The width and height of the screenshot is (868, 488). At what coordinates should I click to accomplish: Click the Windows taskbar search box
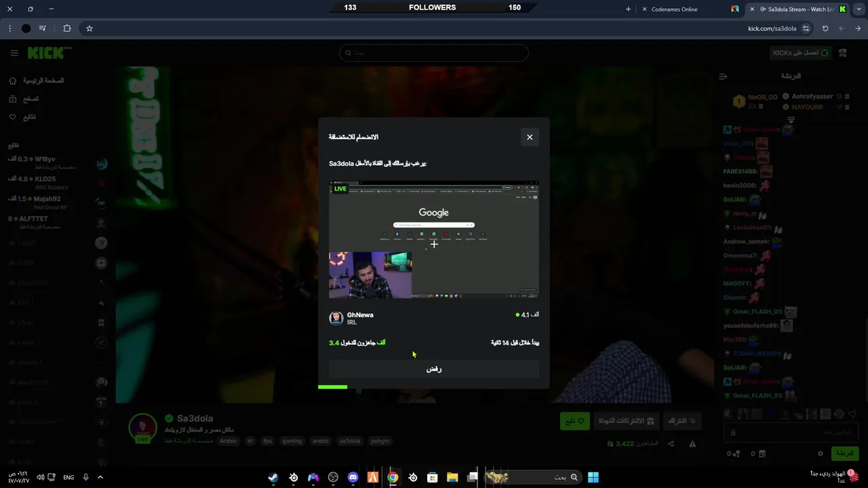click(533, 477)
